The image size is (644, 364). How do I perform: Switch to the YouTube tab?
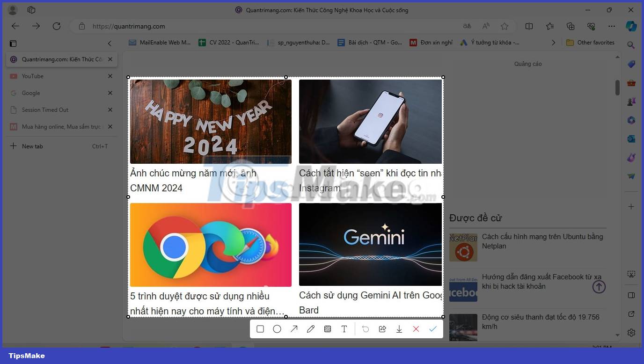point(33,76)
